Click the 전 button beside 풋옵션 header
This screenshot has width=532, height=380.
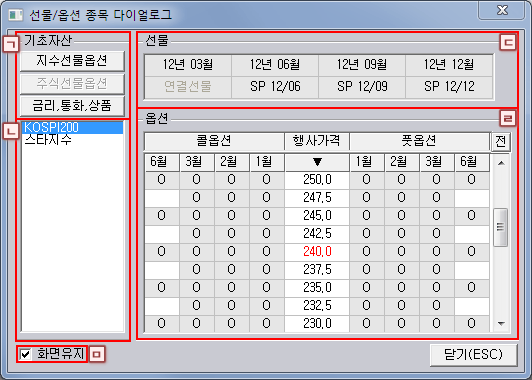(x=501, y=141)
